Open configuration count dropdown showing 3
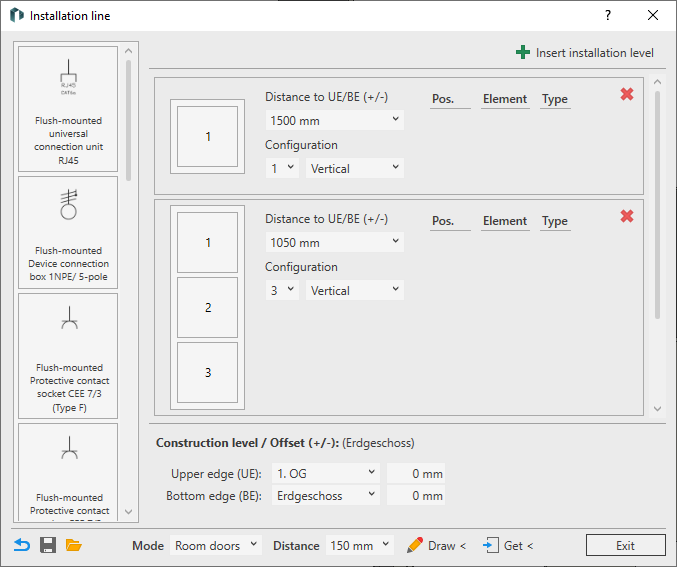Viewport: 677px width, 567px height. 282,290
